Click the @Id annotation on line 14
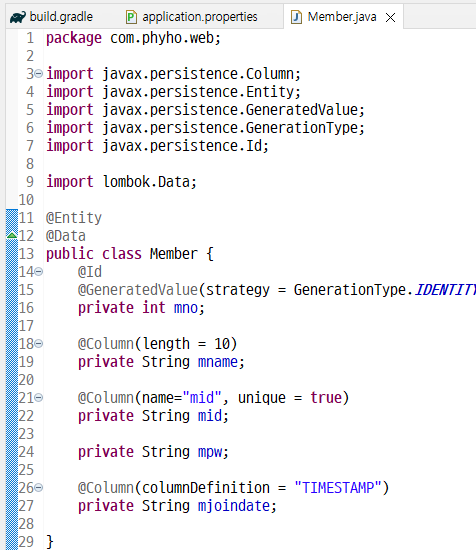 90,272
